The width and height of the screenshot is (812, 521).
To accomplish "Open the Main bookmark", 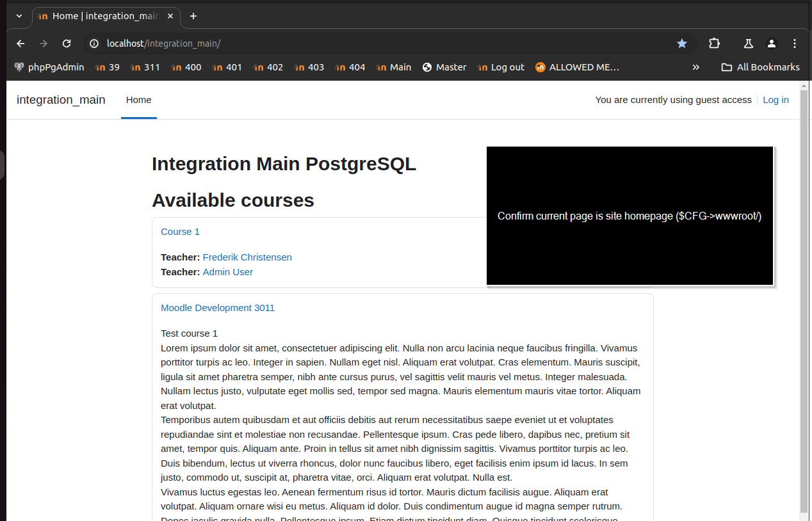I will 393,67.
